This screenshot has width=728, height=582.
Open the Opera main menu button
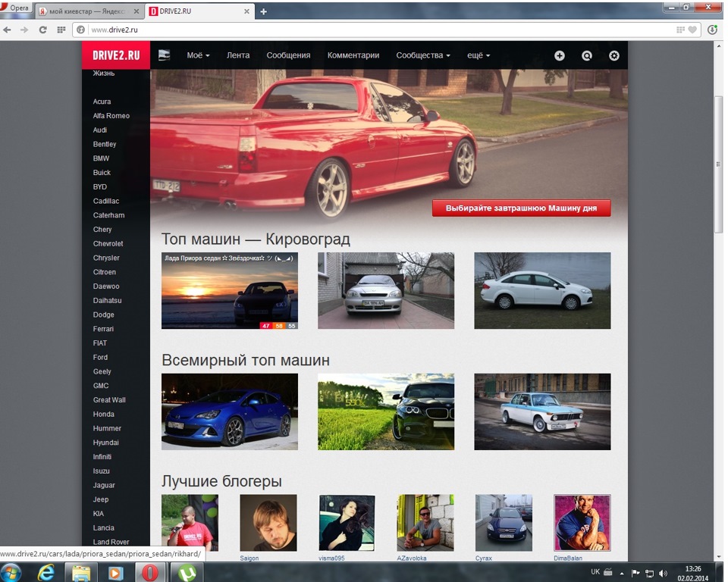(15, 8)
